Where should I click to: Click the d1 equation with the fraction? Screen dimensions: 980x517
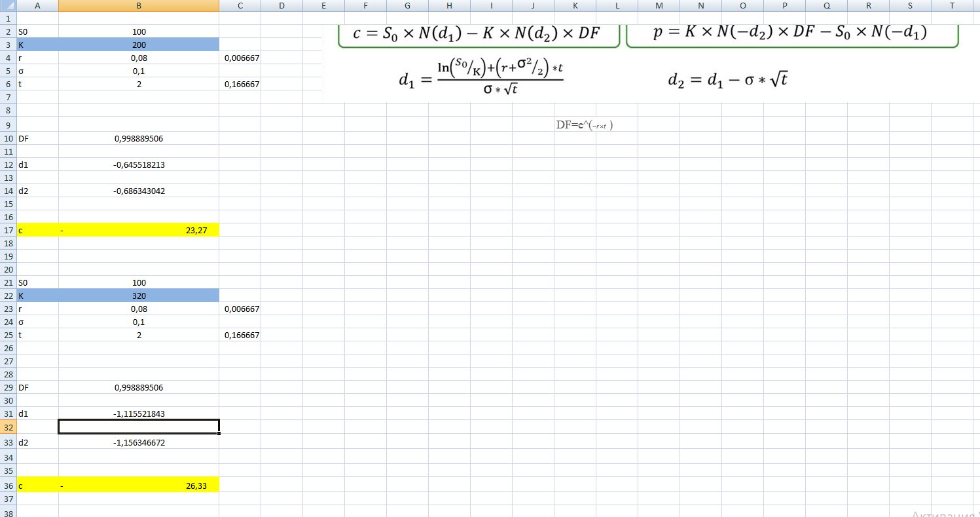481,78
